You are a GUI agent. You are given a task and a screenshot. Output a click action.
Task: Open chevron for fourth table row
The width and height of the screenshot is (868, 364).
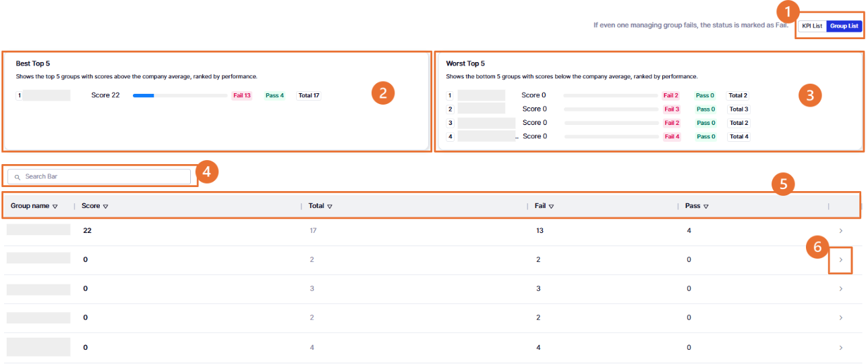pos(840,318)
